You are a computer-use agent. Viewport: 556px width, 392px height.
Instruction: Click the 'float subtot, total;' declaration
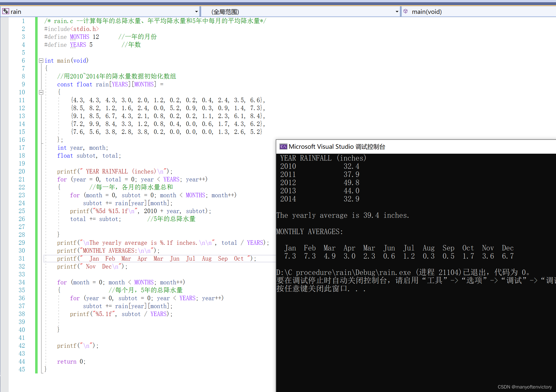(89, 156)
